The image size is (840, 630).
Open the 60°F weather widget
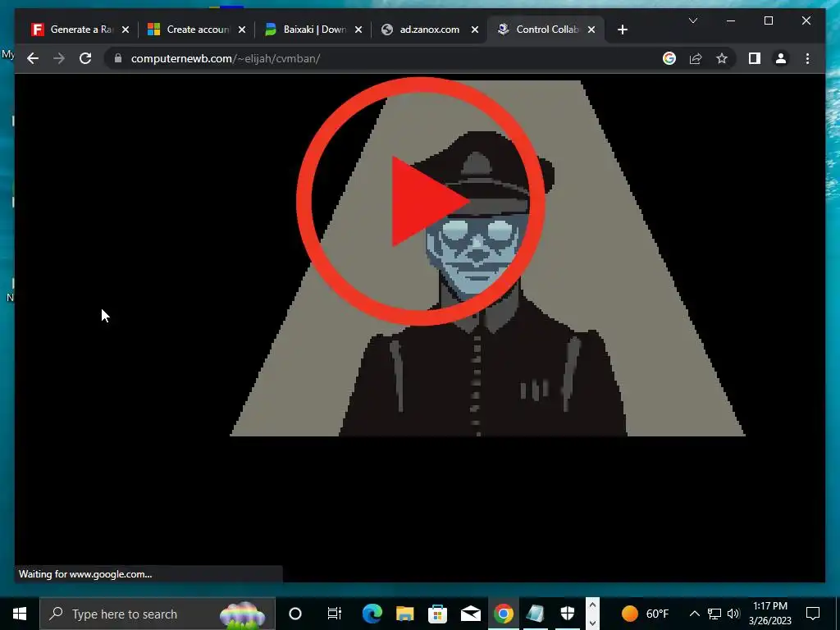(x=645, y=614)
